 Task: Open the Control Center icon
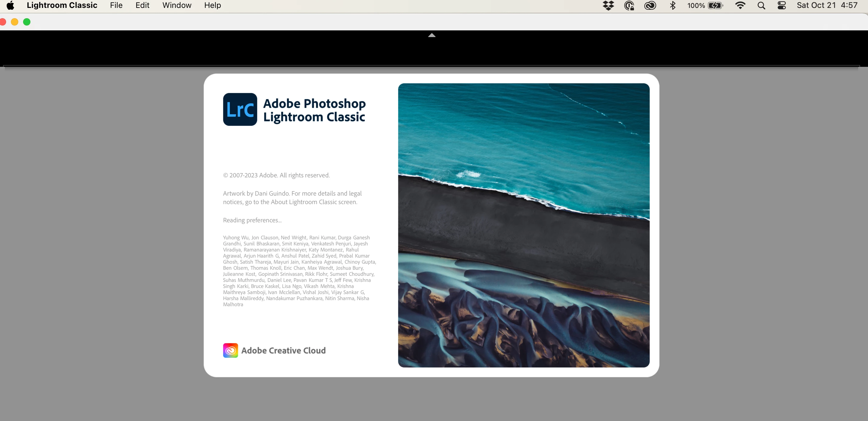pos(782,5)
